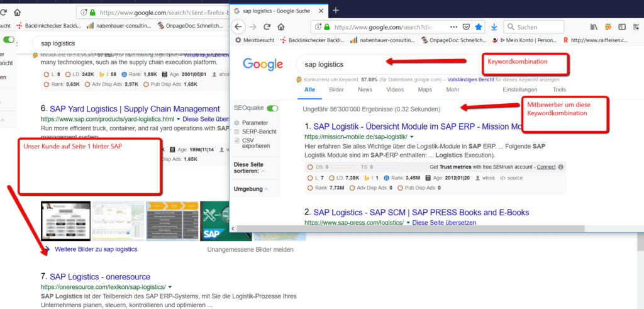Collapse the Umgebung section in SEOquake sidebar
Viewport: 644px width, 309px height.
[x=250, y=189]
